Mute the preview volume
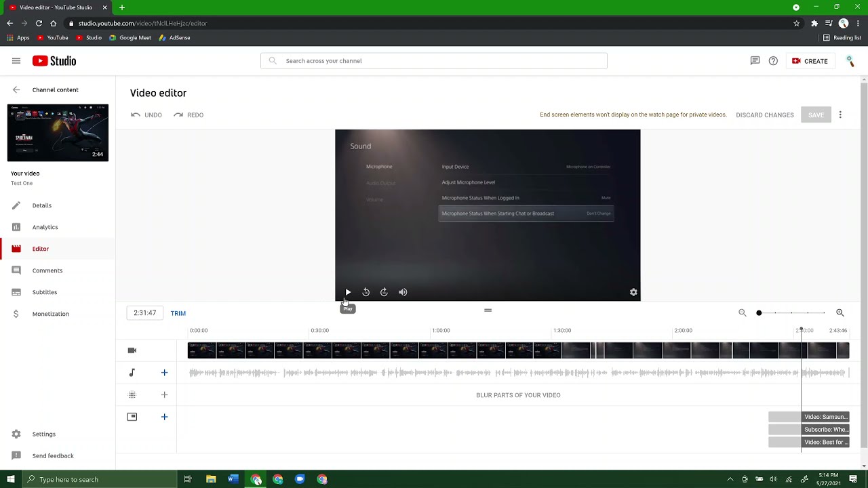 (403, 292)
